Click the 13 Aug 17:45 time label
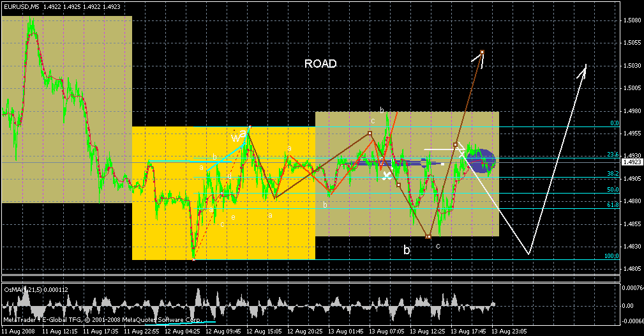644x336 pixels. (468, 331)
